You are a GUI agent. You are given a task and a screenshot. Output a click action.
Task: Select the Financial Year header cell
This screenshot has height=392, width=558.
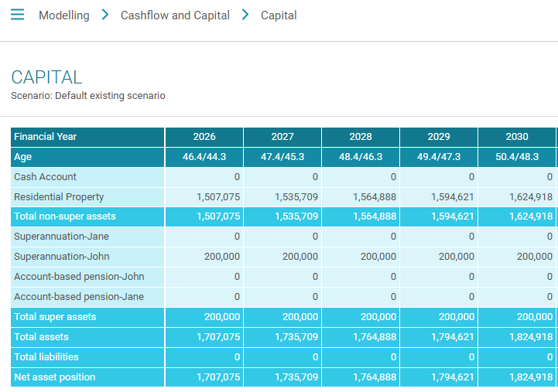click(46, 137)
